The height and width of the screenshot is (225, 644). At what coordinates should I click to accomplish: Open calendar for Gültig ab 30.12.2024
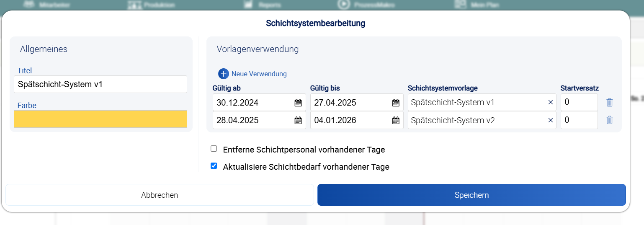(298, 103)
